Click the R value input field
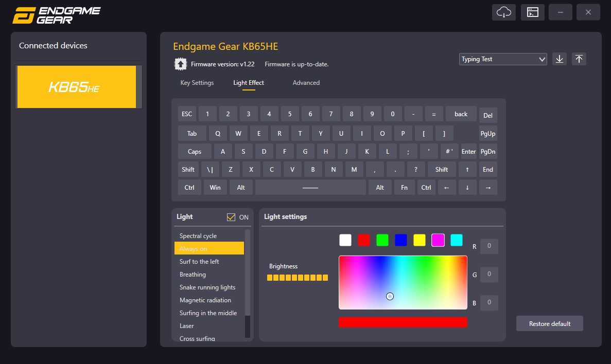 point(489,246)
